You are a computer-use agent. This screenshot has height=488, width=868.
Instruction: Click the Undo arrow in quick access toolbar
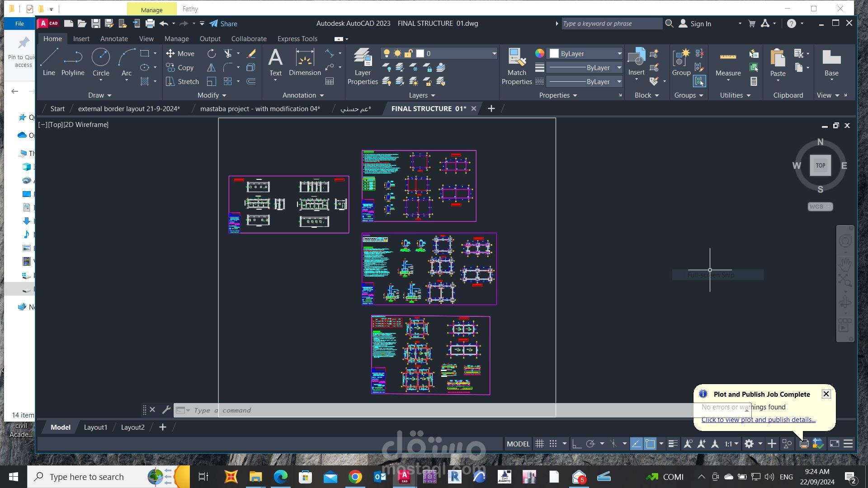[x=164, y=23]
